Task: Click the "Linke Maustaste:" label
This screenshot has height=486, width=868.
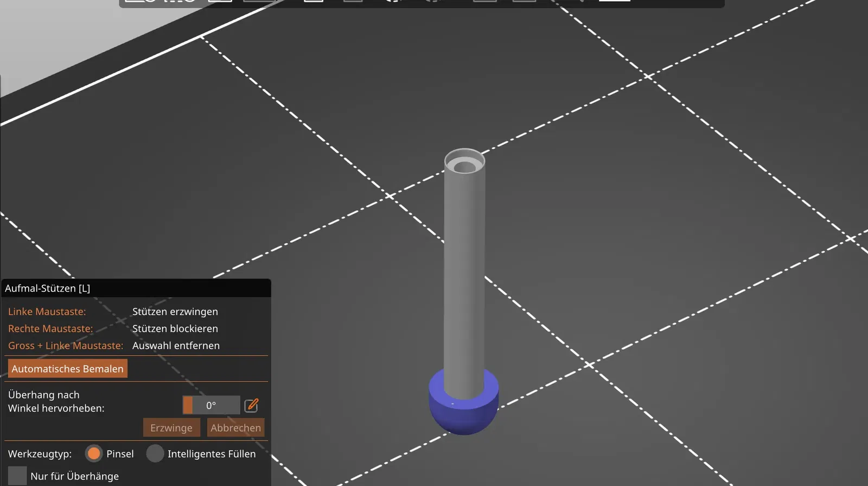Action: [x=47, y=312]
